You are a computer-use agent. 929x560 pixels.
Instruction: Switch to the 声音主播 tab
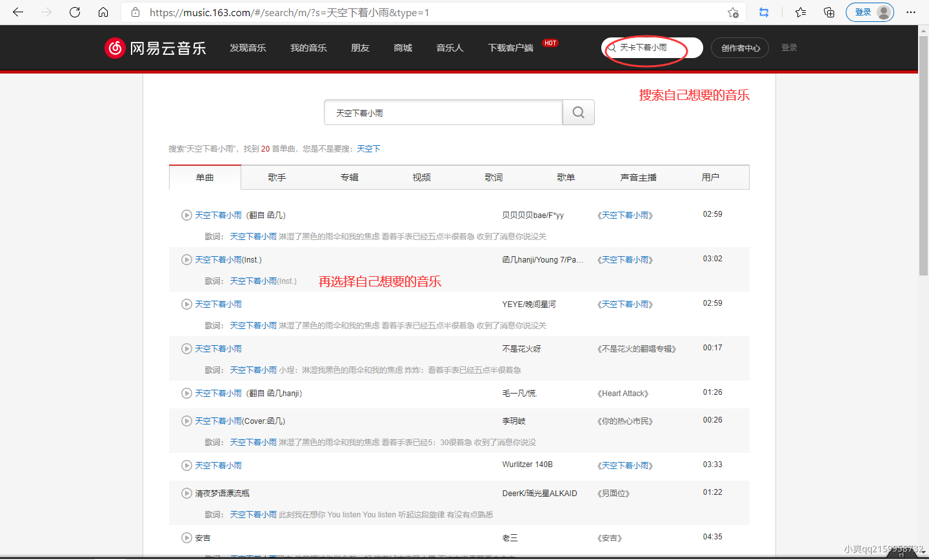[639, 177]
